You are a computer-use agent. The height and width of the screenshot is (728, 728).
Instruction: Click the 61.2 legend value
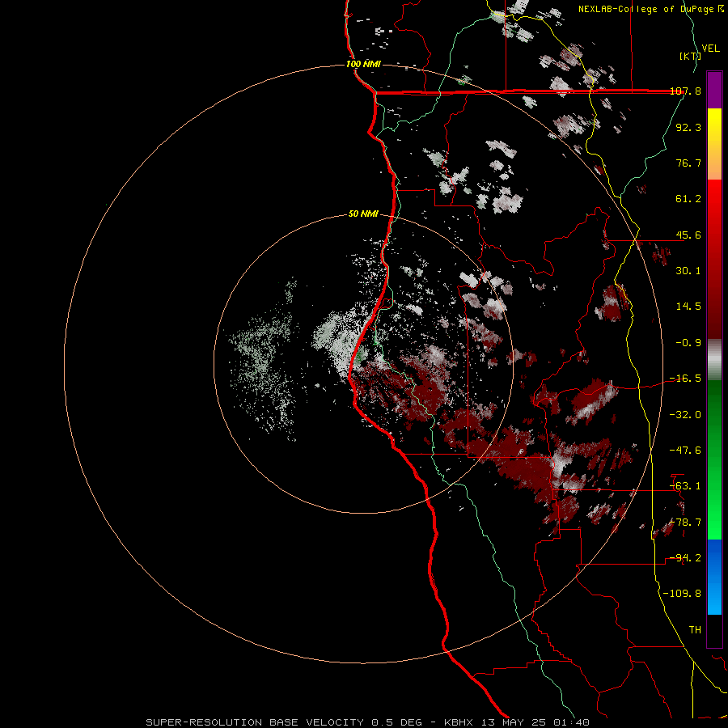688,199
